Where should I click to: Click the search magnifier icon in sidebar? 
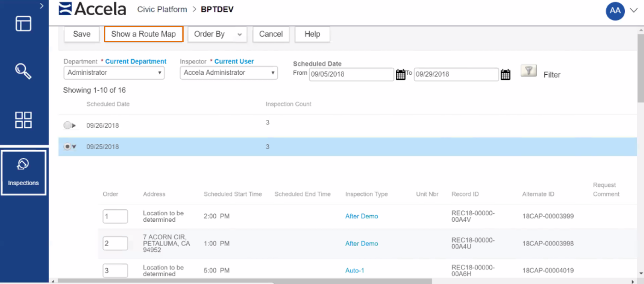tap(23, 72)
